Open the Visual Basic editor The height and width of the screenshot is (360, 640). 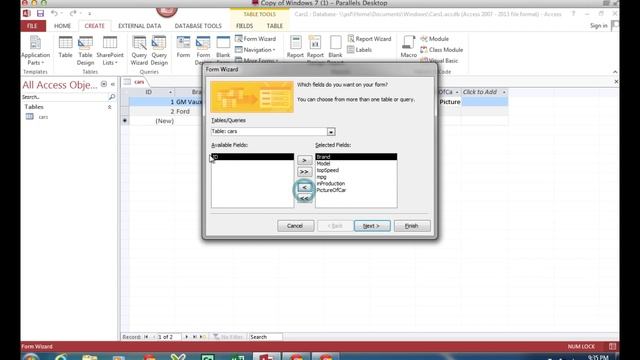[x=440, y=60]
